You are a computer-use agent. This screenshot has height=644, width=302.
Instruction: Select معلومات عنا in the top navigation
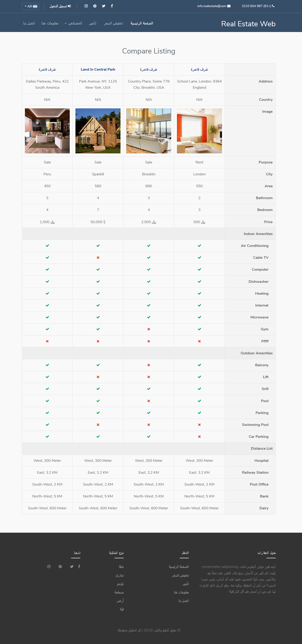tap(50, 23)
